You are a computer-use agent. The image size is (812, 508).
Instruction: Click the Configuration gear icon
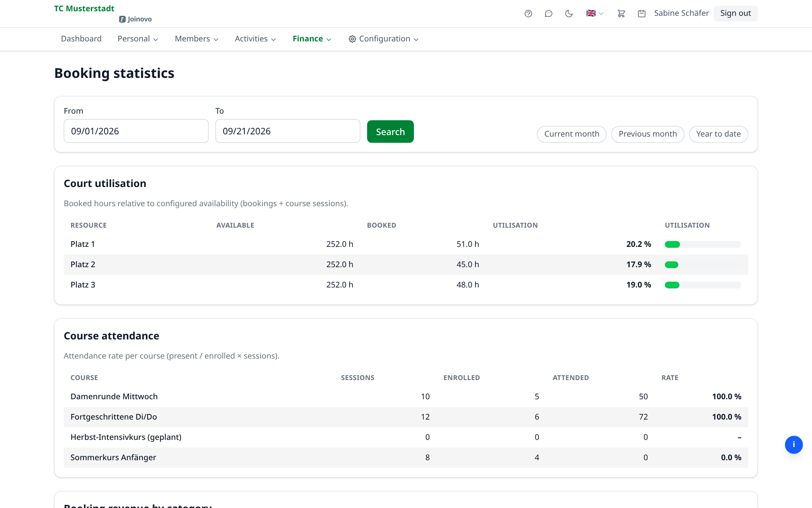pos(352,39)
